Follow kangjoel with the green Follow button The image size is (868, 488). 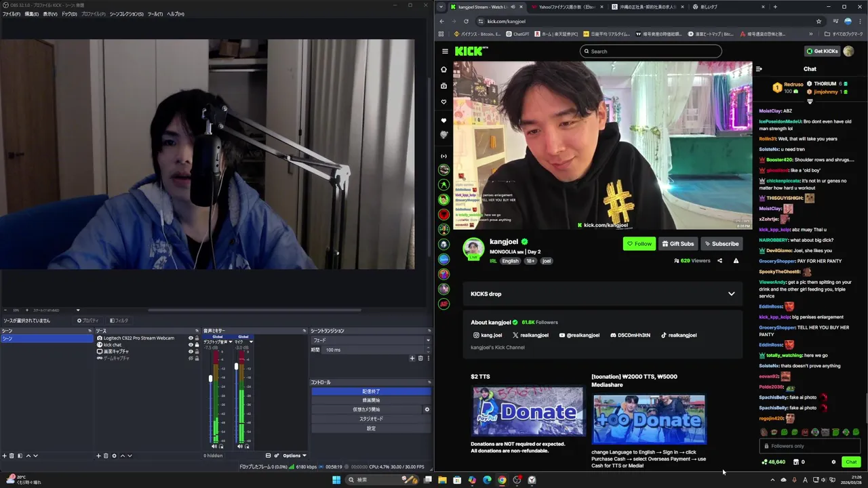point(639,243)
